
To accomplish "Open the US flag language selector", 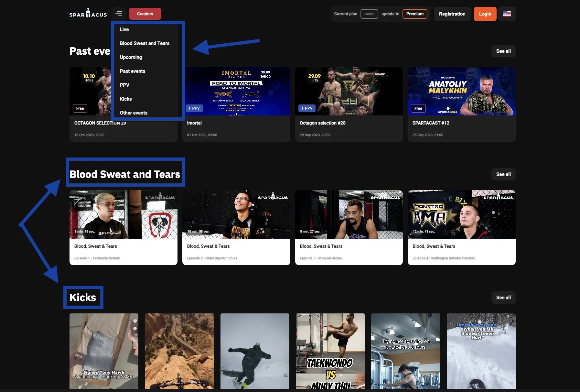I will 507,14.
